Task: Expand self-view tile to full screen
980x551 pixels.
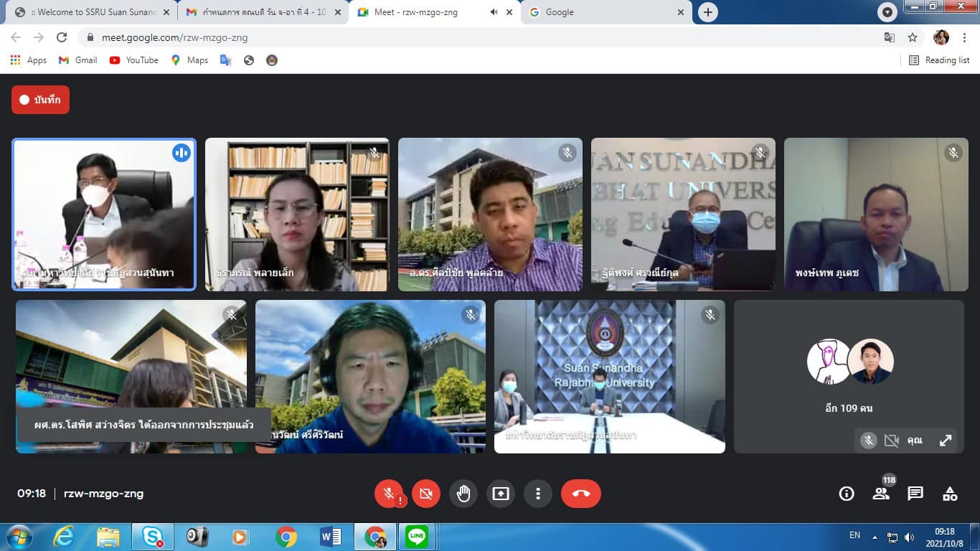Action: click(946, 441)
